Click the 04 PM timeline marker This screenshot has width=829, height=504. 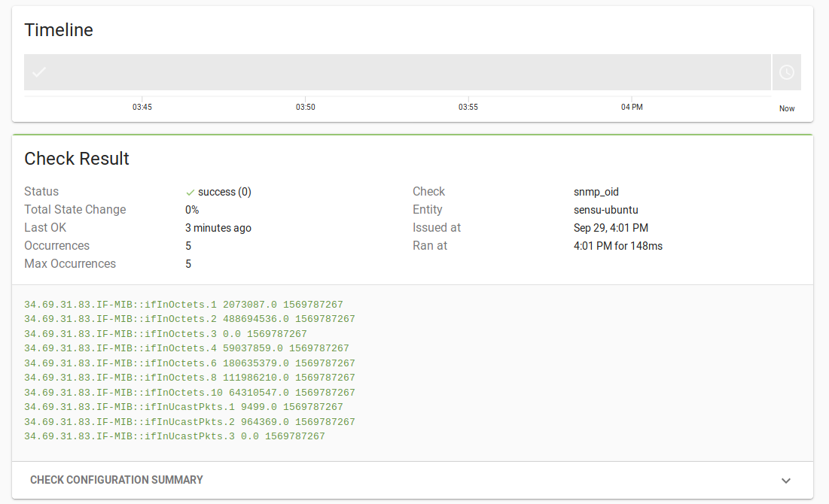[632, 107]
